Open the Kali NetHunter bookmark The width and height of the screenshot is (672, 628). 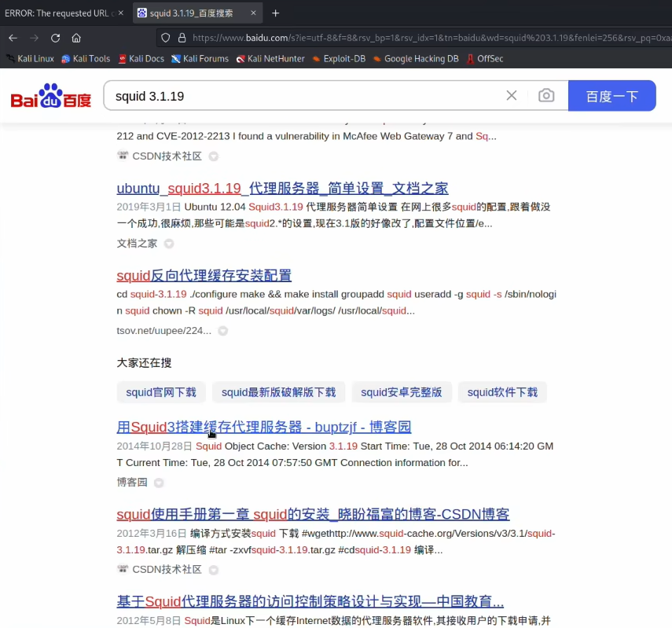tap(270, 59)
